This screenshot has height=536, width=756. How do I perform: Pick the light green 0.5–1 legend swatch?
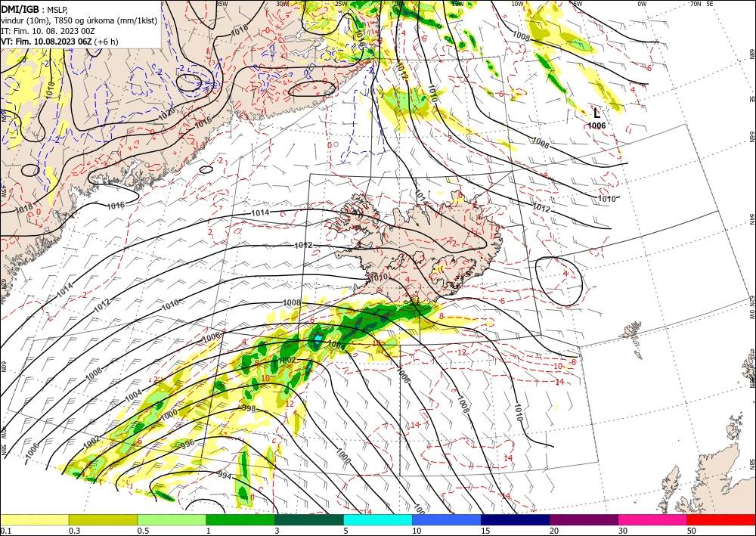pos(172,519)
